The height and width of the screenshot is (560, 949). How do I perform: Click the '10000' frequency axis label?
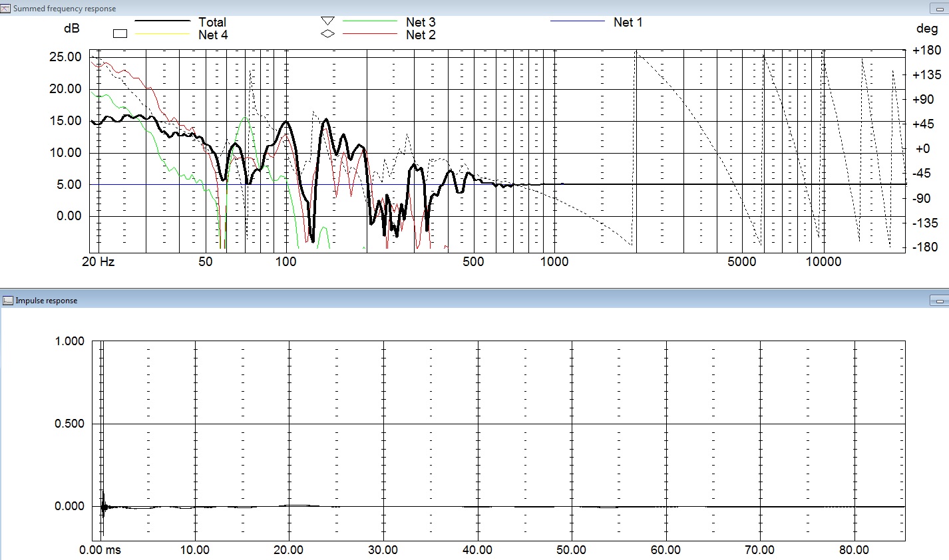824,262
